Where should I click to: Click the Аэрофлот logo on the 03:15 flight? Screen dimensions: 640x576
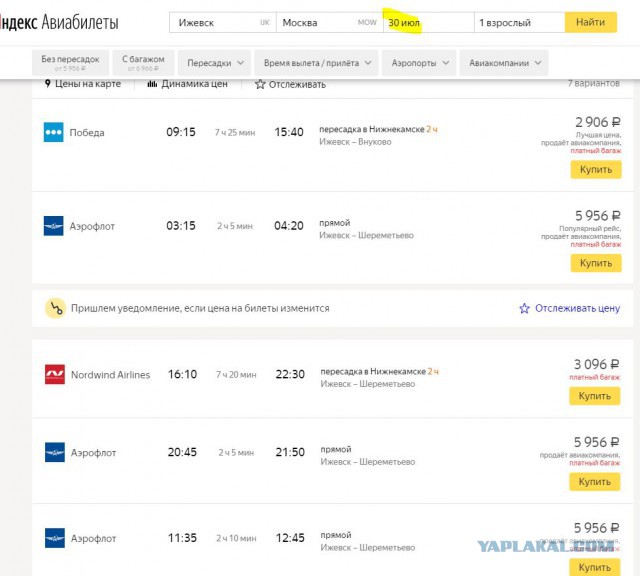[x=53, y=226]
